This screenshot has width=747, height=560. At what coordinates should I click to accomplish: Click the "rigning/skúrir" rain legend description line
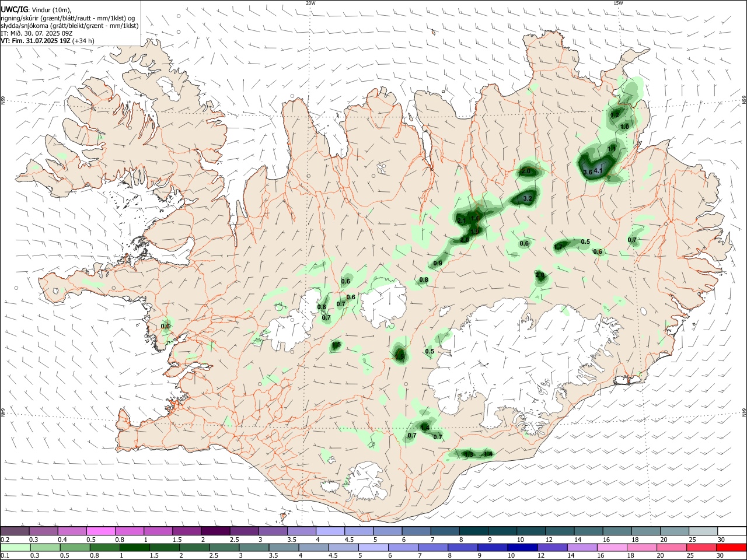(x=67, y=17)
